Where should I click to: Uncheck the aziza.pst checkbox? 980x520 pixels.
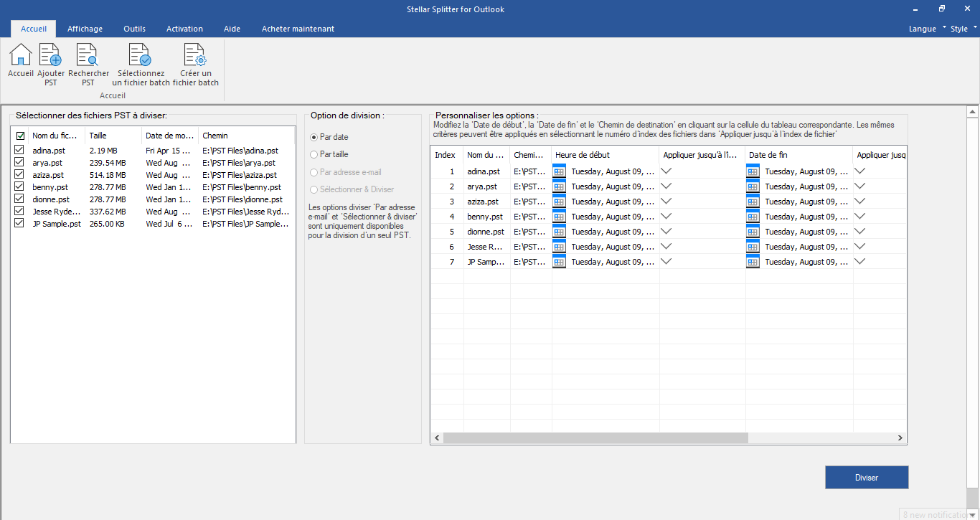(x=19, y=175)
